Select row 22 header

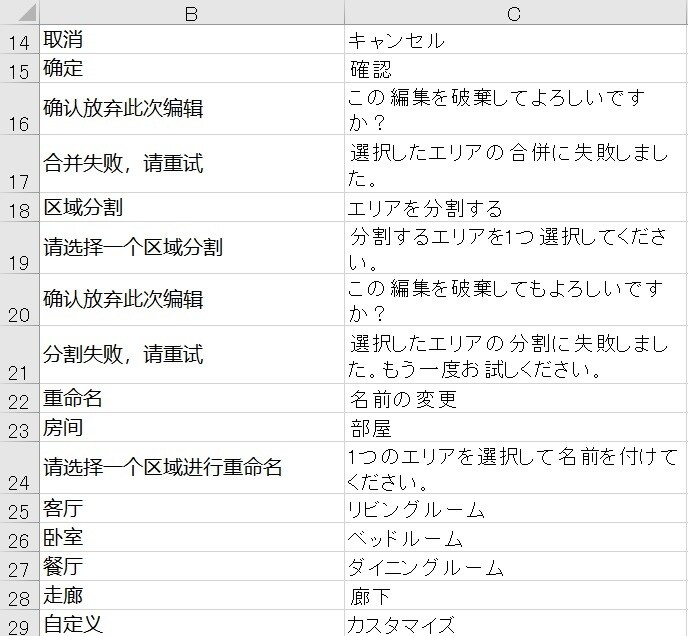[19, 398]
